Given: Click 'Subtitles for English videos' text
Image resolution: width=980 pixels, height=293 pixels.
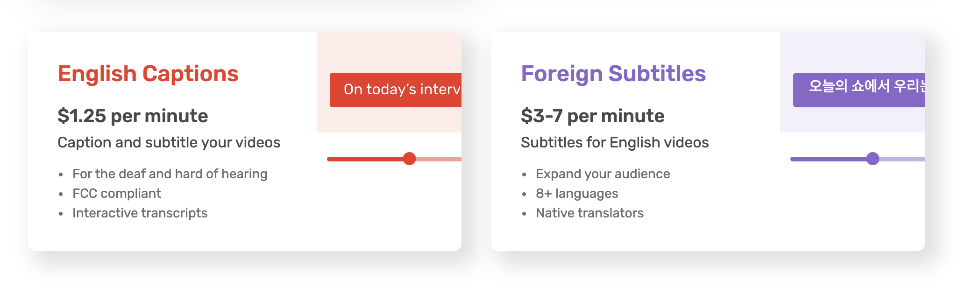Looking at the screenshot, I should click(x=615, y=142).
